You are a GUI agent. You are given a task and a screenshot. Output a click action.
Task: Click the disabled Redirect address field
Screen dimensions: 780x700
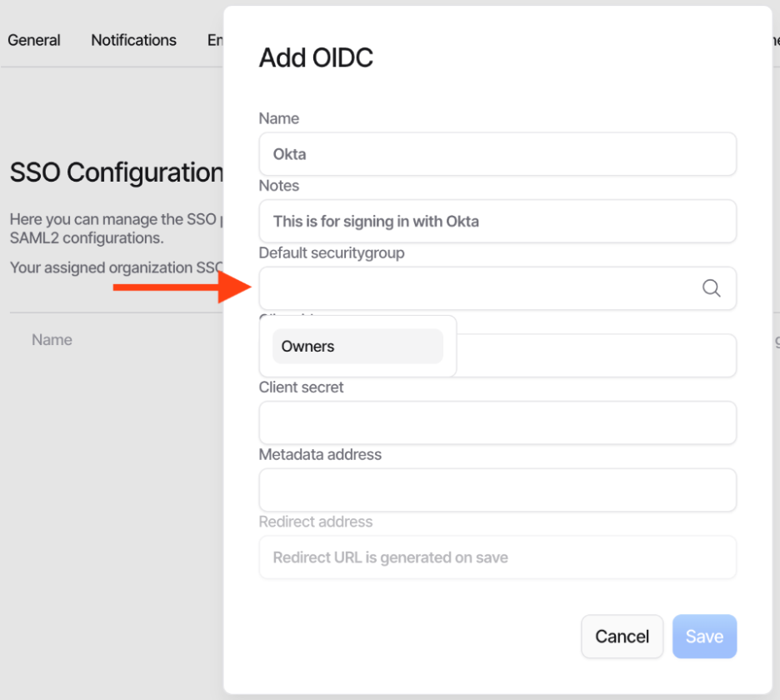(x=497, y=557)
